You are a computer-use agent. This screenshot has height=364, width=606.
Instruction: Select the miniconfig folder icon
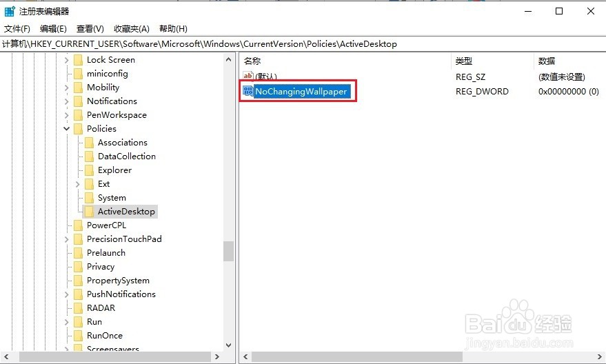coord(78,74)
